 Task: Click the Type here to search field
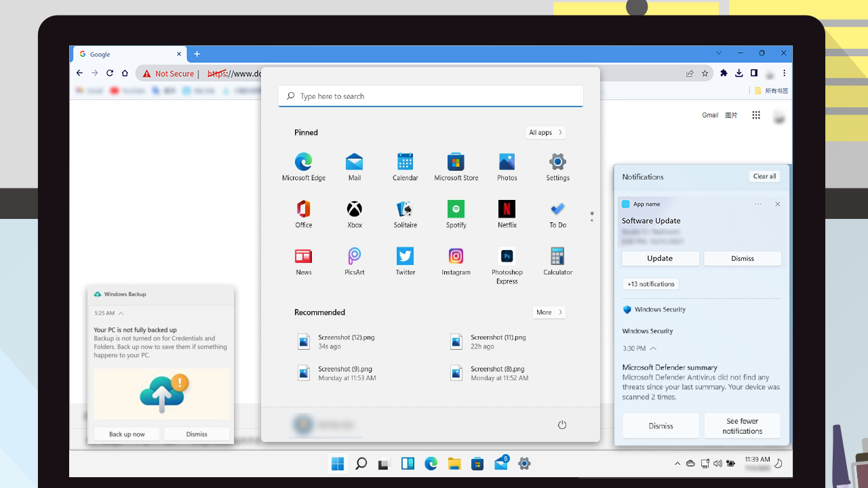[x=431, y=96]
